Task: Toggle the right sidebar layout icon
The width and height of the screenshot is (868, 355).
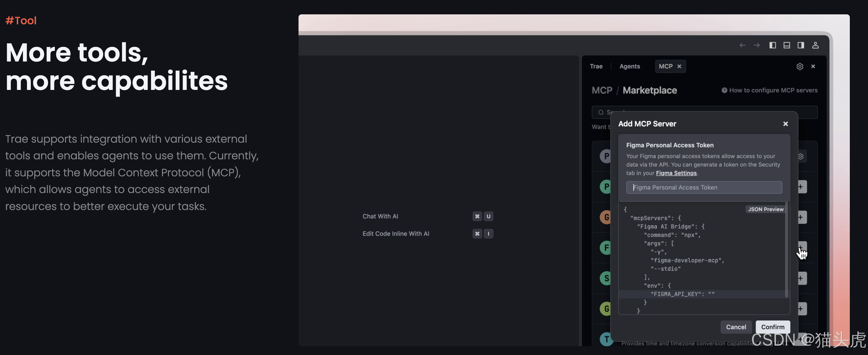Action: click(x=801, y=45)
